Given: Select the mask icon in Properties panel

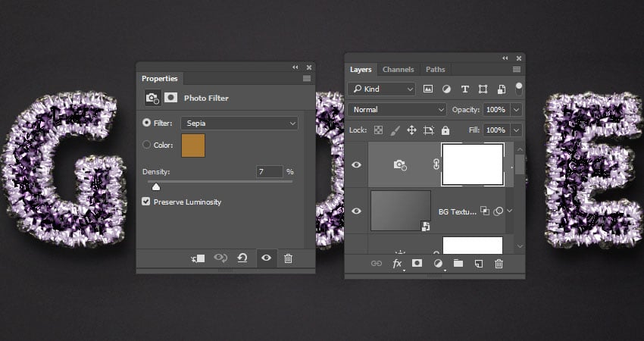Looking at the screenshot, I should (x=171, y=97).
